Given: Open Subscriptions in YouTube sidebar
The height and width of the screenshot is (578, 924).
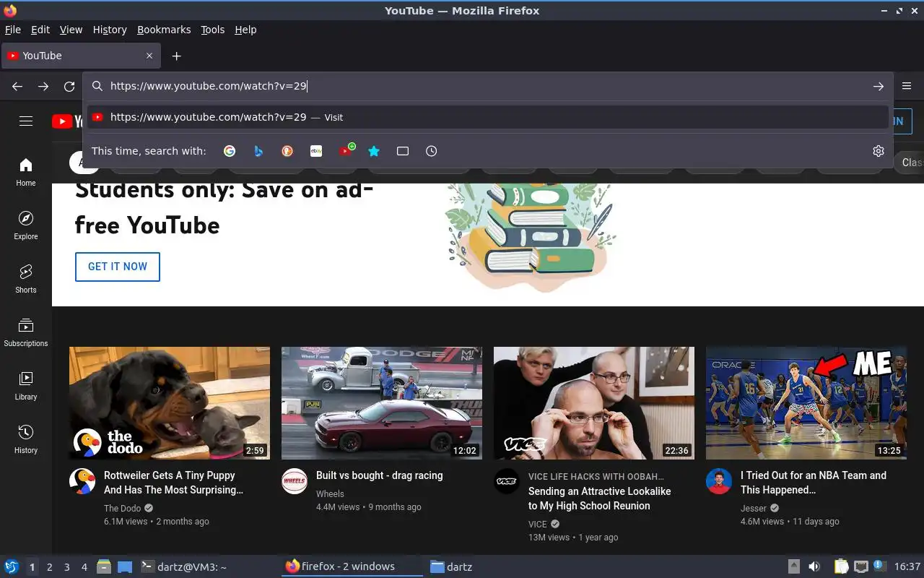Looking at the screenshot, I should click(x=26, y=332).
